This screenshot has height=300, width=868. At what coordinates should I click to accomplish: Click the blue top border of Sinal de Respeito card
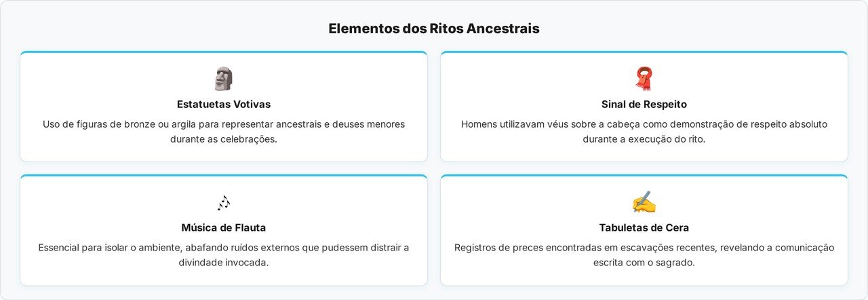point(644,52)
